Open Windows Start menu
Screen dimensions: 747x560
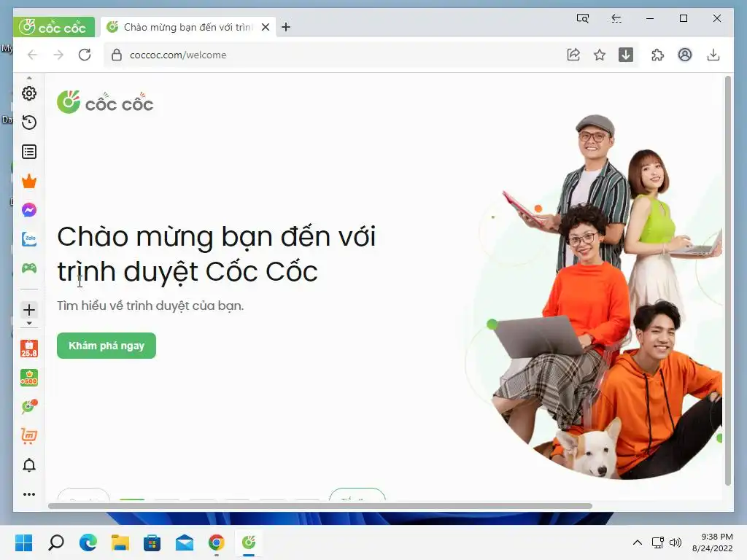click(24, 542)
